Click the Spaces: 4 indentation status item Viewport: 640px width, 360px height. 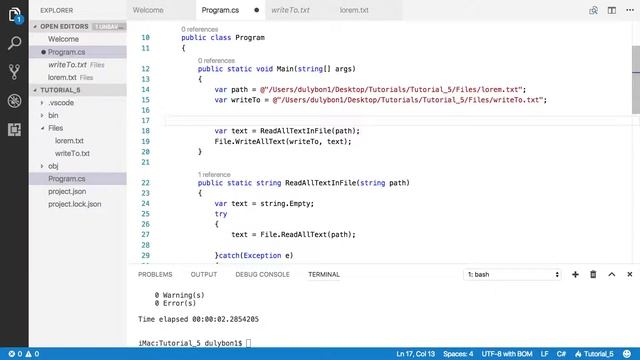click(458, 354)
